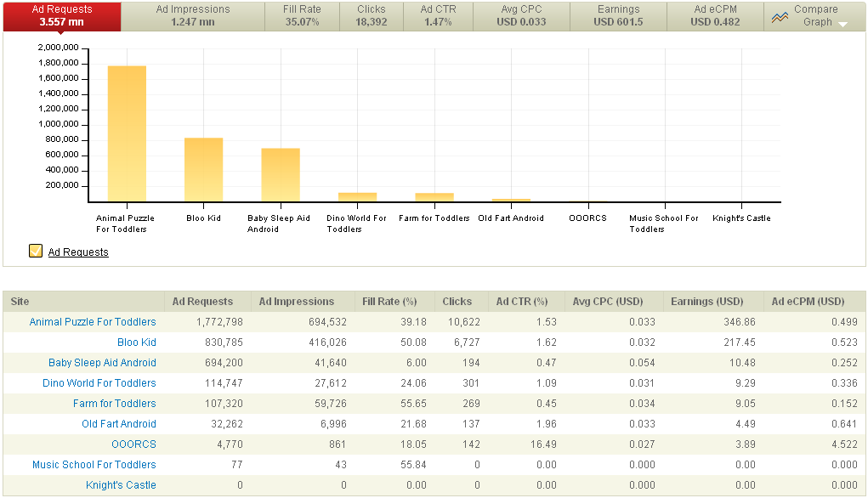
Task: Select the Ad eCPM tab
Action: coord(714,15)
